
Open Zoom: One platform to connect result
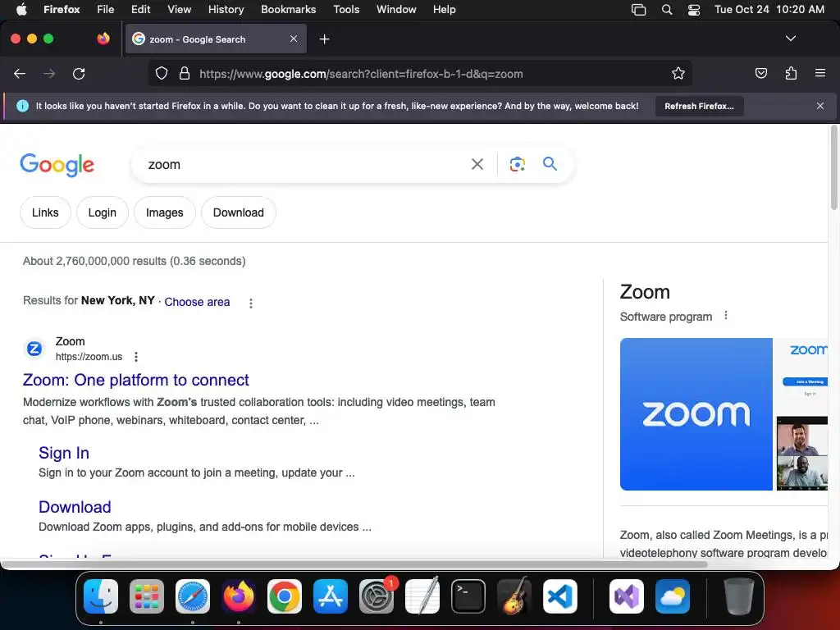(135, 380)
